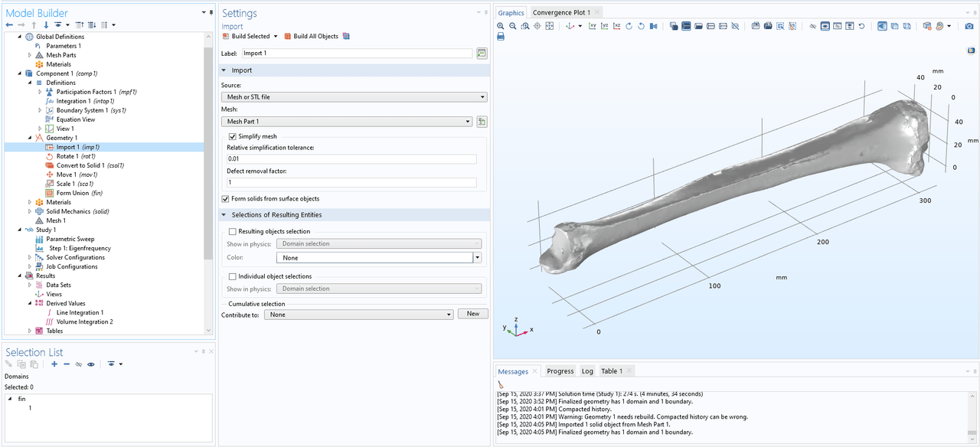This screenshot has width=980, height=447.
Task: Expand the Solid Mechanics tree node
Action: (30, 211)
